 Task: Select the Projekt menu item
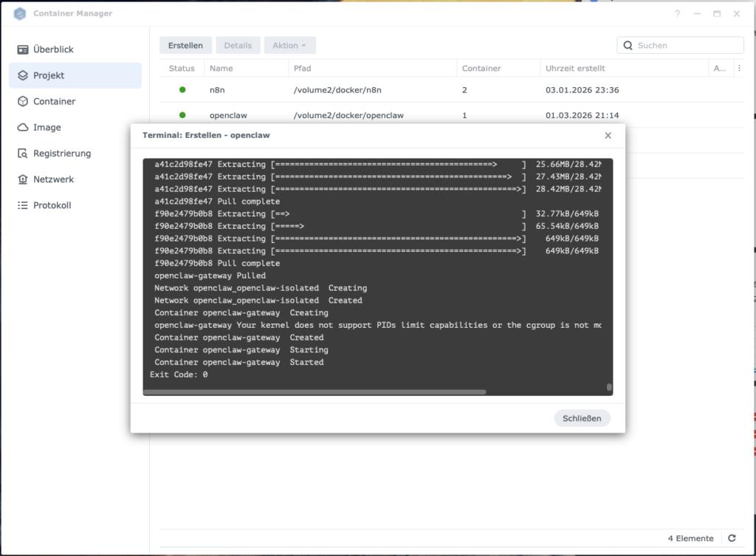point(75,75)
